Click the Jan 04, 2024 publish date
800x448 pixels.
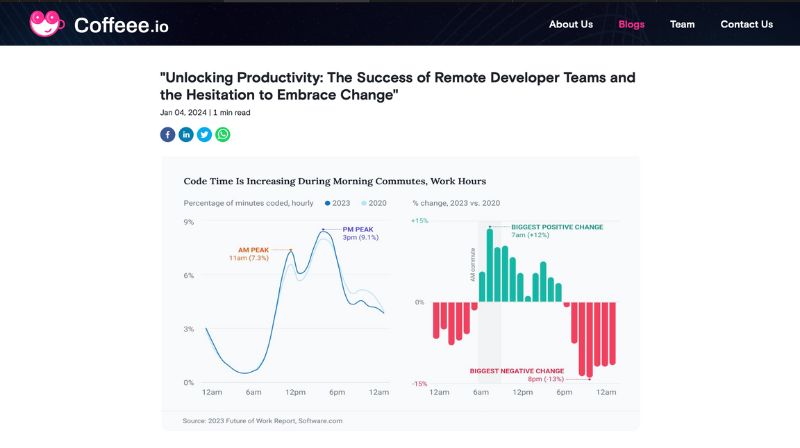(x=183, y=113)
